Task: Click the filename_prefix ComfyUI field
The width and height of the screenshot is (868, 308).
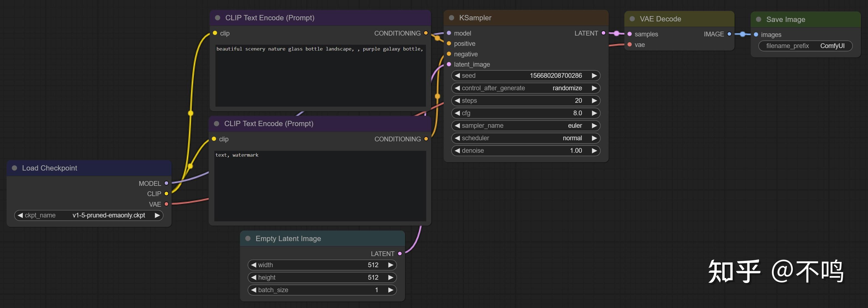Action: click(x=805, y=46)
